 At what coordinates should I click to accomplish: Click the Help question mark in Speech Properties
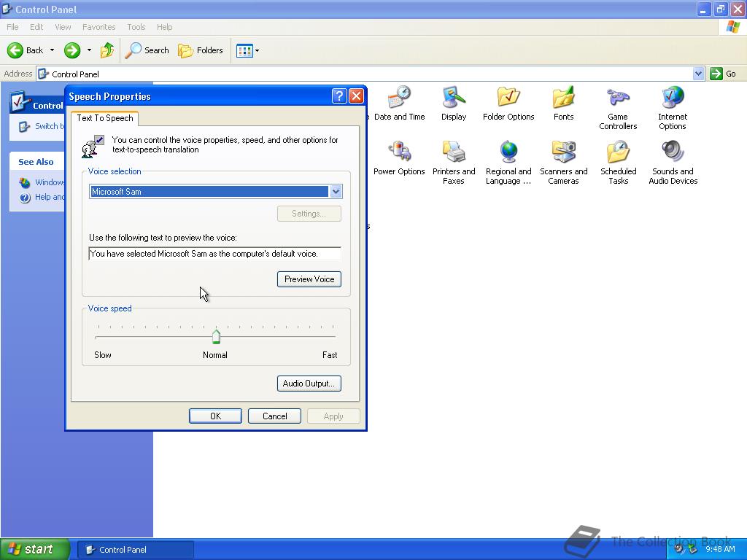click(x=338, y=96)
